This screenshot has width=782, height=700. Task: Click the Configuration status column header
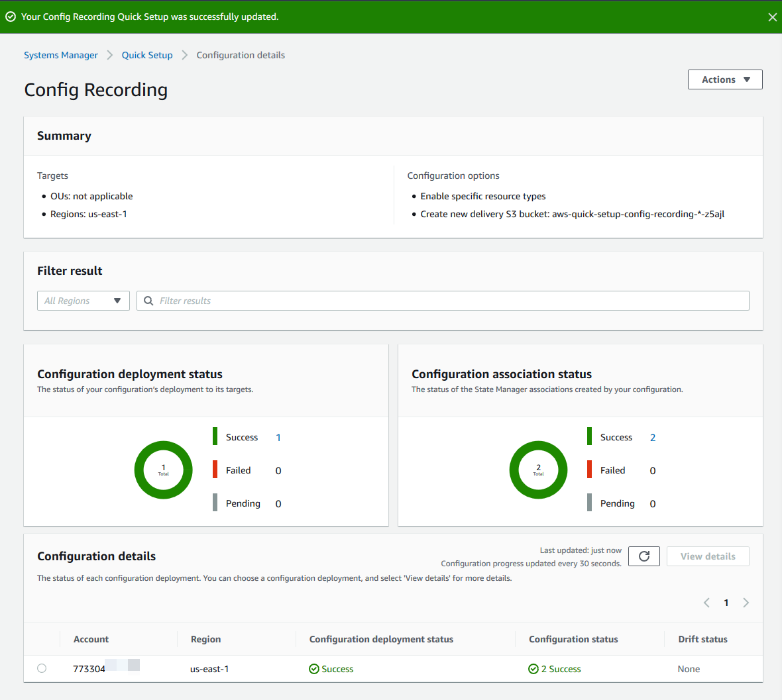tap(573, 639)
